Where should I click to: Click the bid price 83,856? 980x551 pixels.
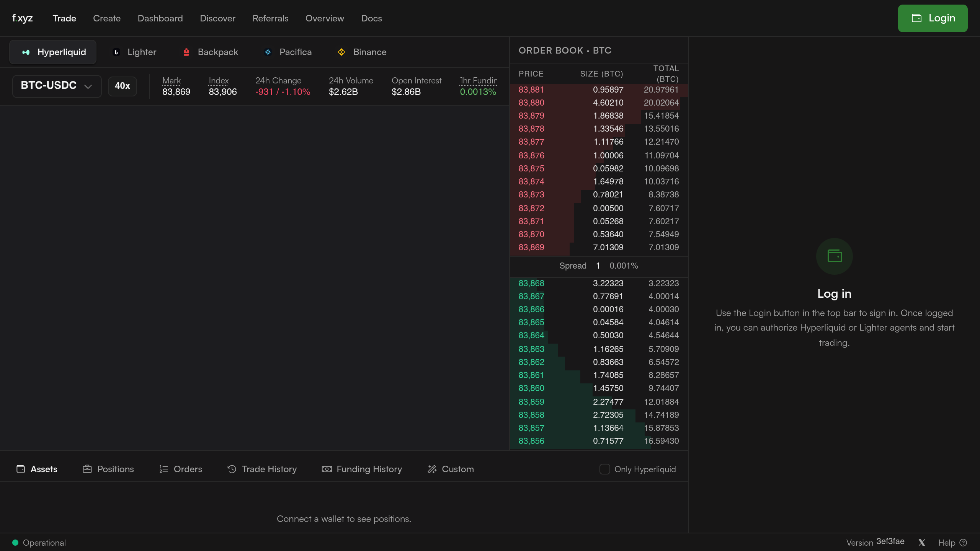click(531, 441)
